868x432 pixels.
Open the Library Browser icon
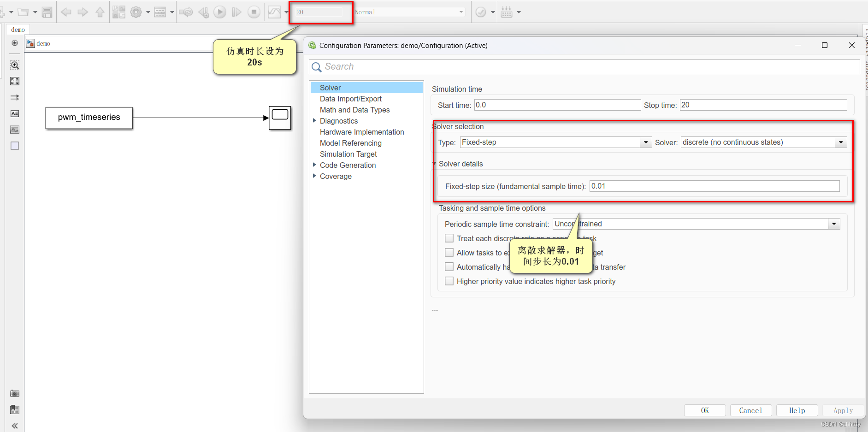point(119,12)
